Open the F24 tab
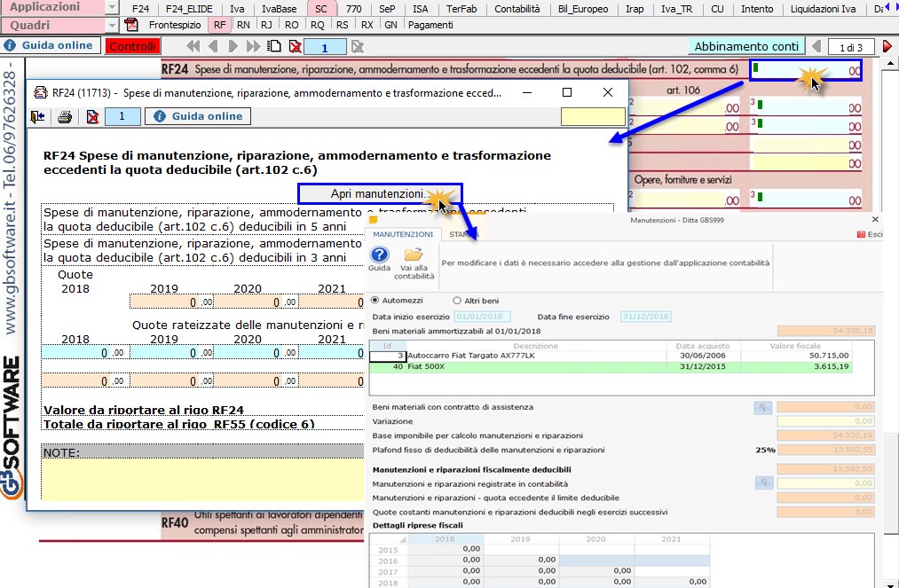This screenshot has height=588, width=899. (x=140, y=9)
